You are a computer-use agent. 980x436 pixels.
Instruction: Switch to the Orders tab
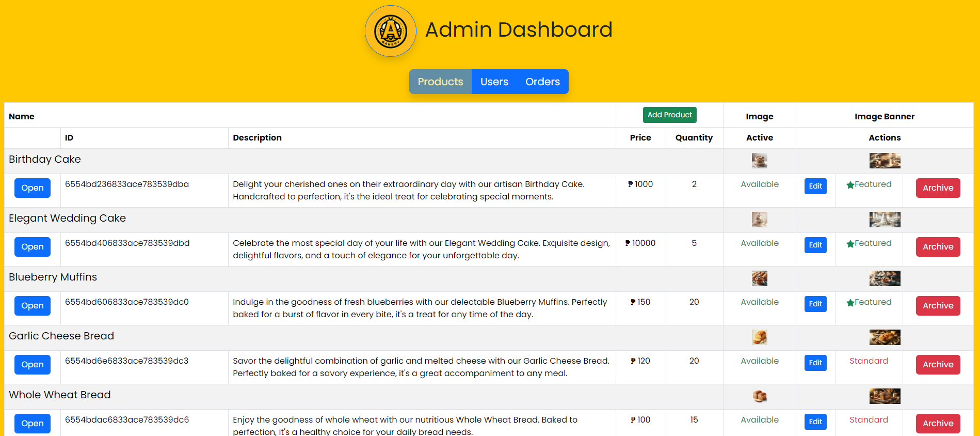tap(542, 82)
